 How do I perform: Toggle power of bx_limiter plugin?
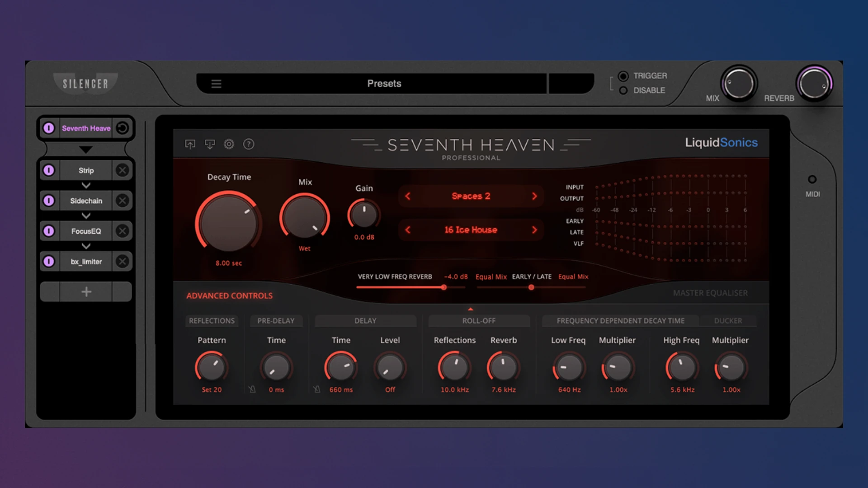(49, 261)
